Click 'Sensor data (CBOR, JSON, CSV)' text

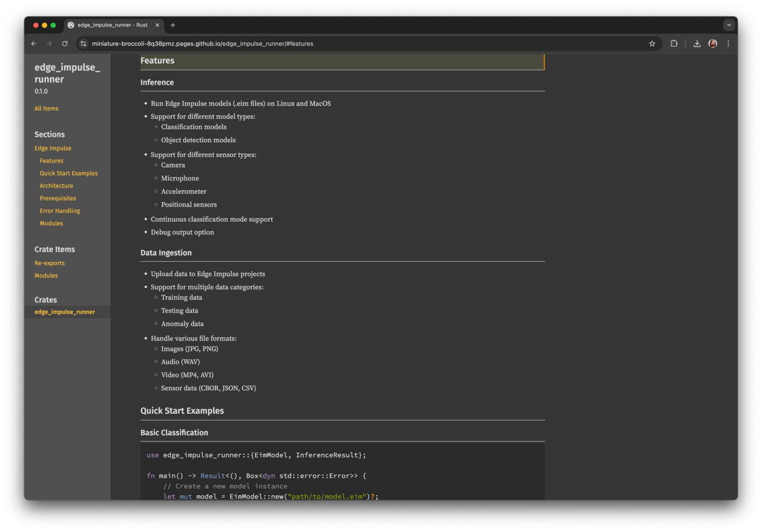[209, 388]
